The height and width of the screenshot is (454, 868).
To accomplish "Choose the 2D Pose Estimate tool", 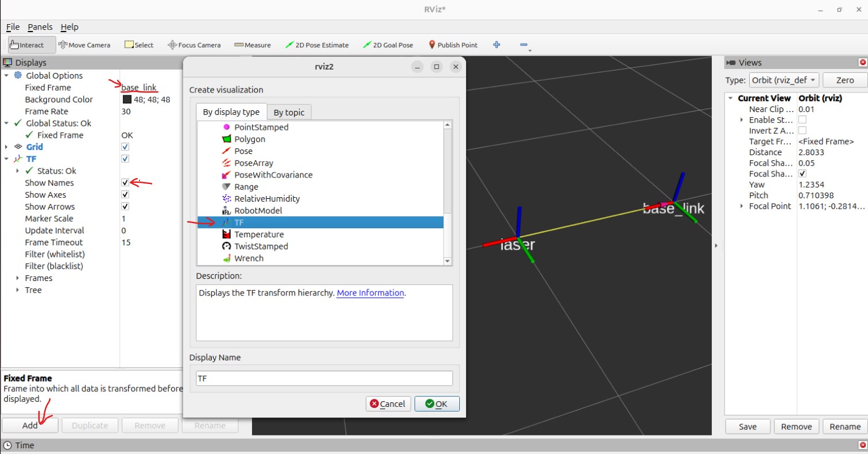I will [x=317, y=45].
